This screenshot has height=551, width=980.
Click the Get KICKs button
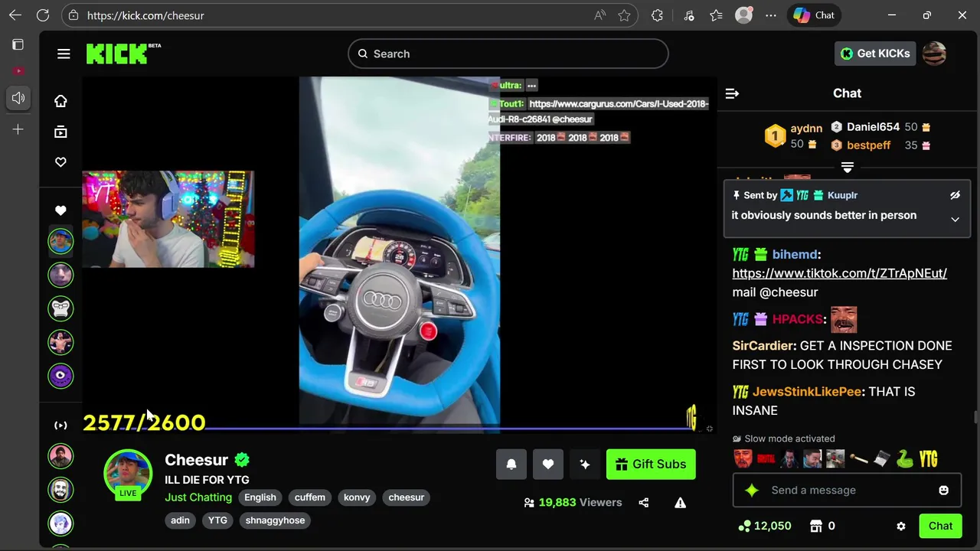click(x=874, y=54)
